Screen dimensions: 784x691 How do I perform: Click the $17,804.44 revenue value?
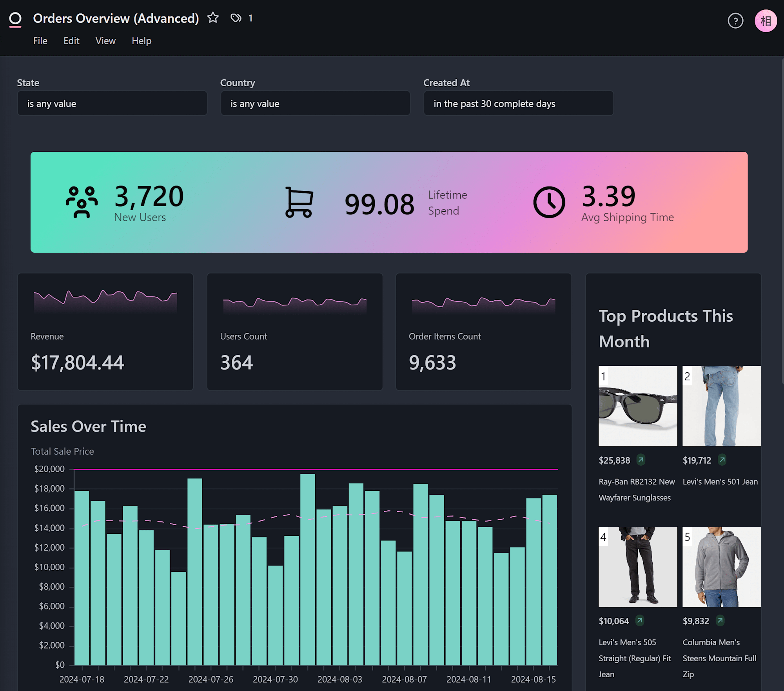tap(78, 363)
